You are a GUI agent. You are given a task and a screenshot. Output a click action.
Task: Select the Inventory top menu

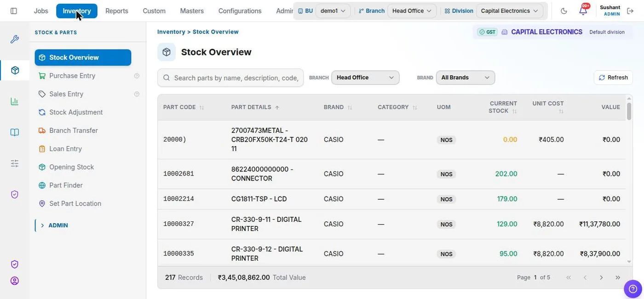77,11
